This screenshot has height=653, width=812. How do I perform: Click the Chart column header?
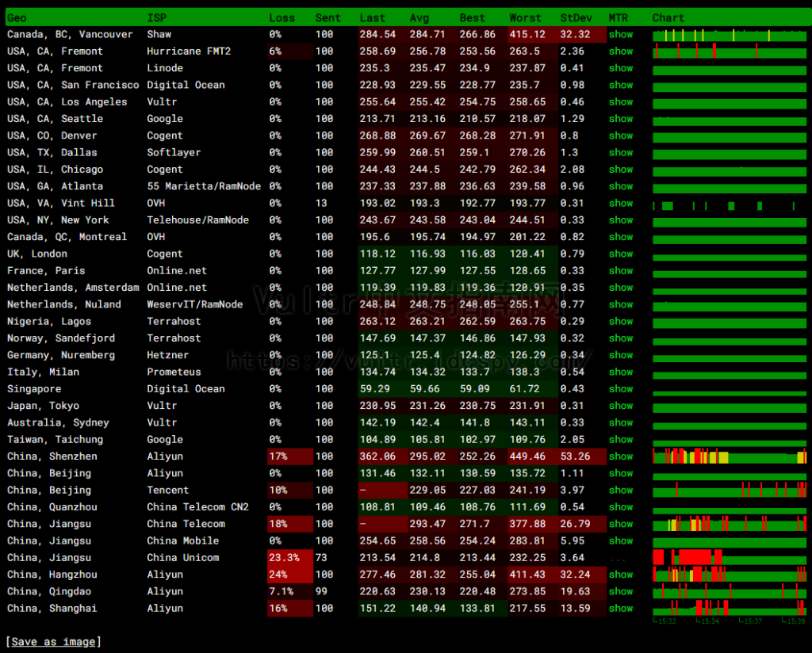point(668,17)
